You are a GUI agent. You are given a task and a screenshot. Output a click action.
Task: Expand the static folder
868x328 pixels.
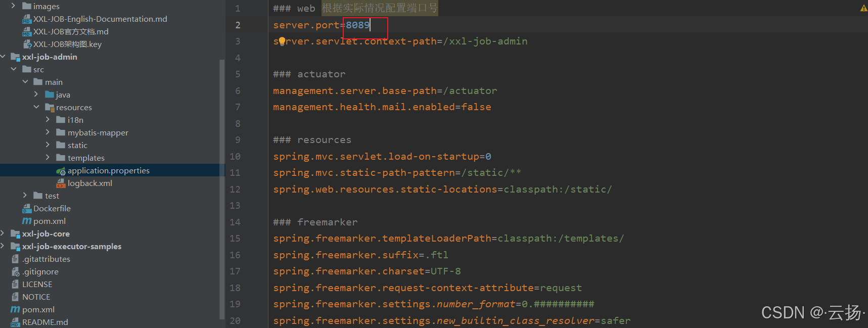[x=48, y=145]
